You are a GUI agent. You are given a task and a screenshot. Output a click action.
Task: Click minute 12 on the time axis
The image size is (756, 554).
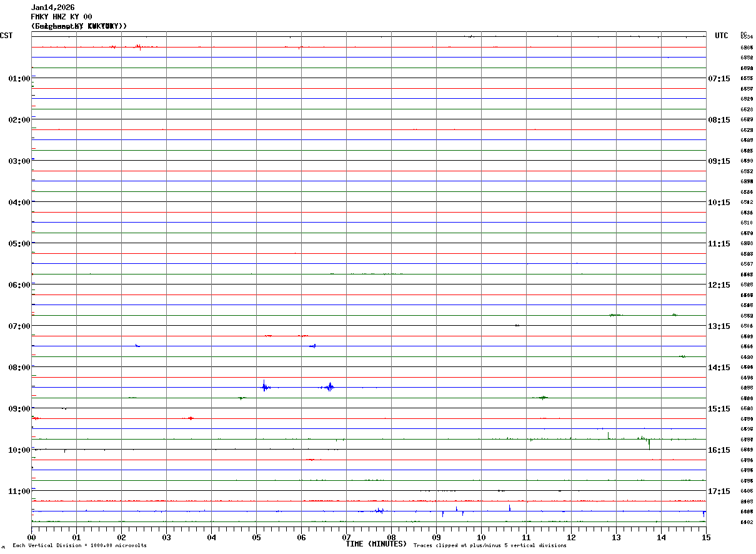tap(571, 537)
